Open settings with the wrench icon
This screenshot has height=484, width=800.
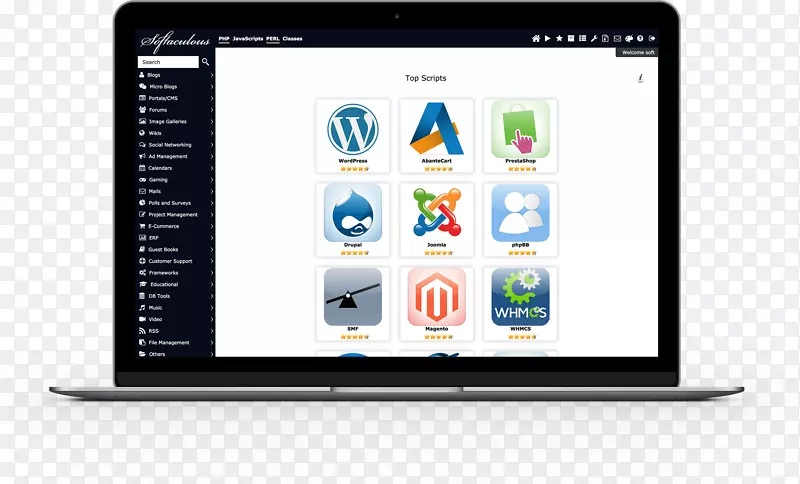(x=594, y=38)
